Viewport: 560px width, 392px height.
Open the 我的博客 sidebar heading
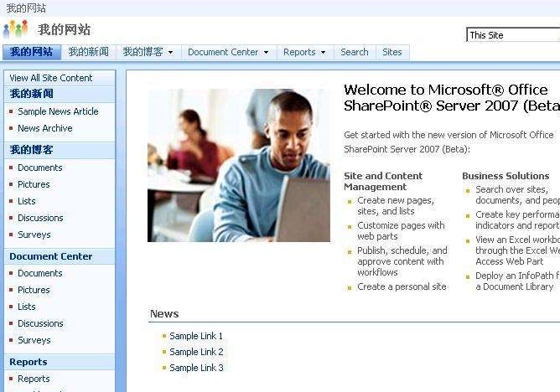coord(31,150)
